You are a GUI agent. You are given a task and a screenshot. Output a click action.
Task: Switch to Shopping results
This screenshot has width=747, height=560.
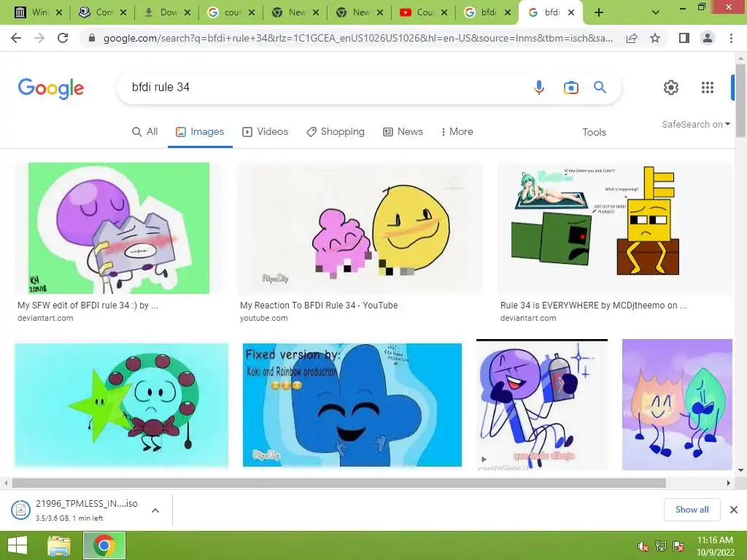[336, 131]
